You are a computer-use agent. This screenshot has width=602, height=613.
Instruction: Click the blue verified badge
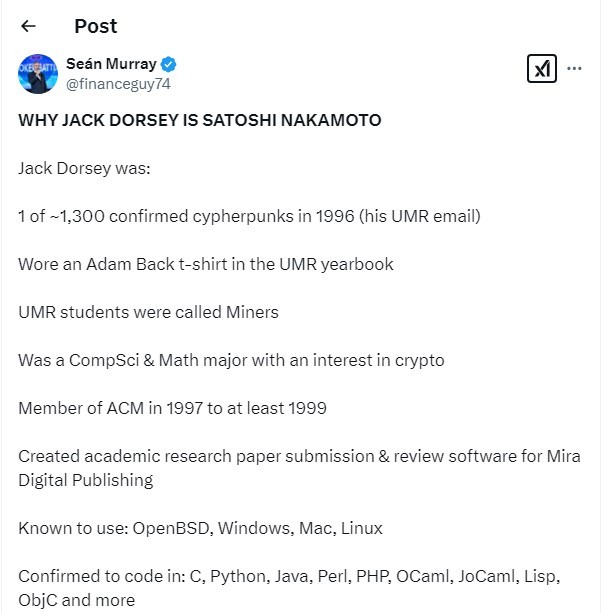(x=168, y=65)
